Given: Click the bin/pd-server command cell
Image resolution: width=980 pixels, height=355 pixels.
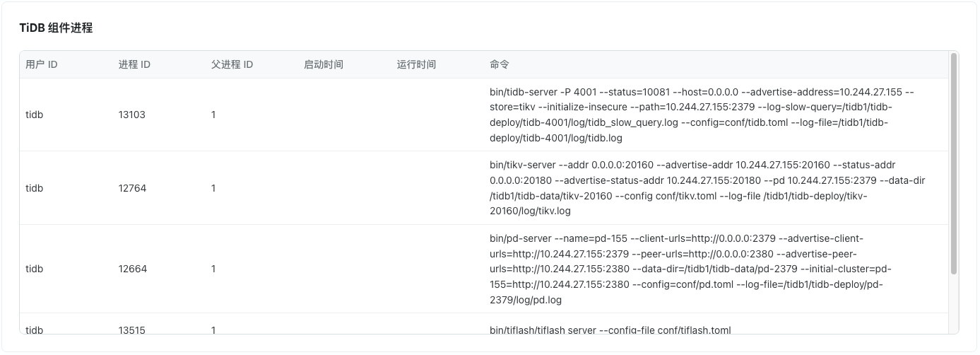Looking at the screenshot, I should [707, 269].
